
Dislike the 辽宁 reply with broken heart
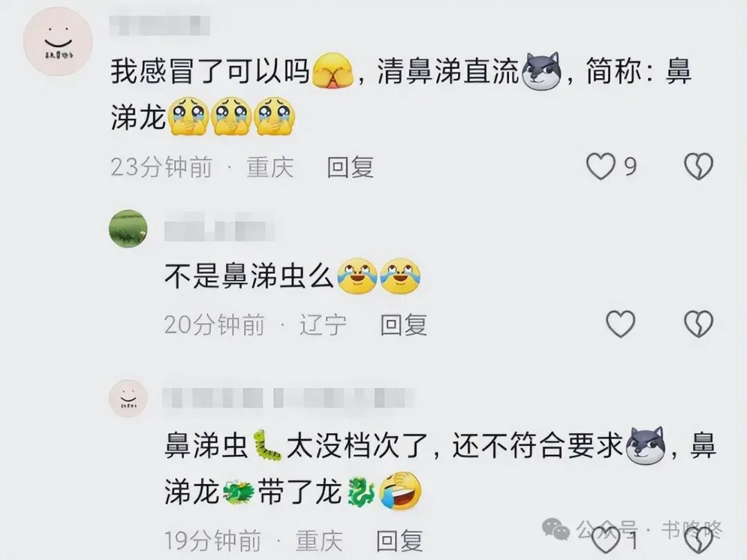699,324
